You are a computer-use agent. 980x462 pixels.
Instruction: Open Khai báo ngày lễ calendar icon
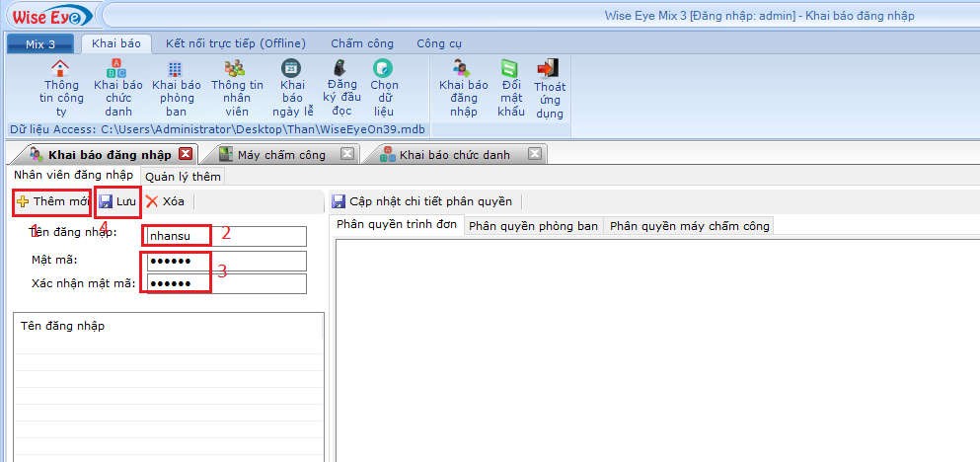(x=291, y=69)
